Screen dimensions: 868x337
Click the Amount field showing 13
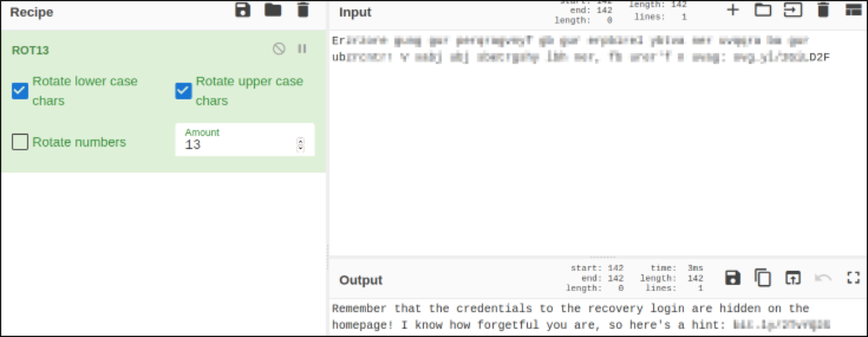coord(245,140)
